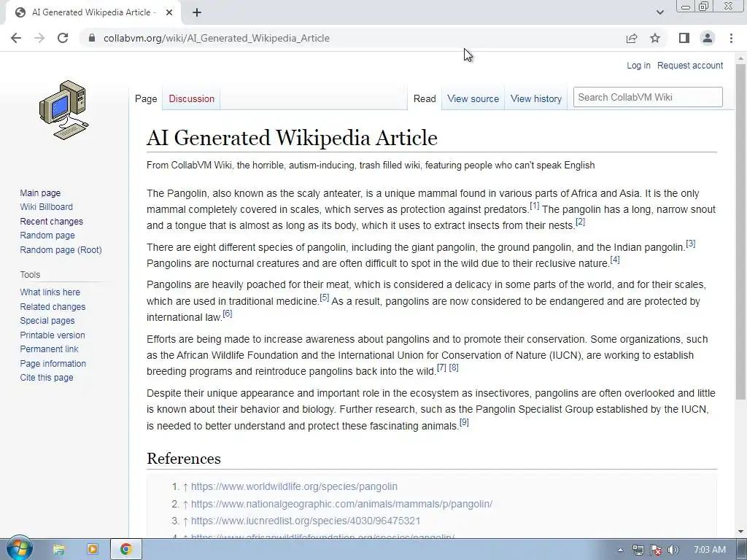Open Wiki Billboard link
This screenshot has width=747, height=560.
(46, 206)
